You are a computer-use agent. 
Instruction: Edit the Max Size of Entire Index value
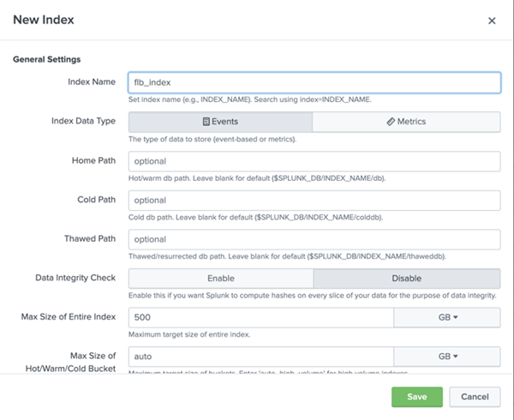[x=261, y=317]
